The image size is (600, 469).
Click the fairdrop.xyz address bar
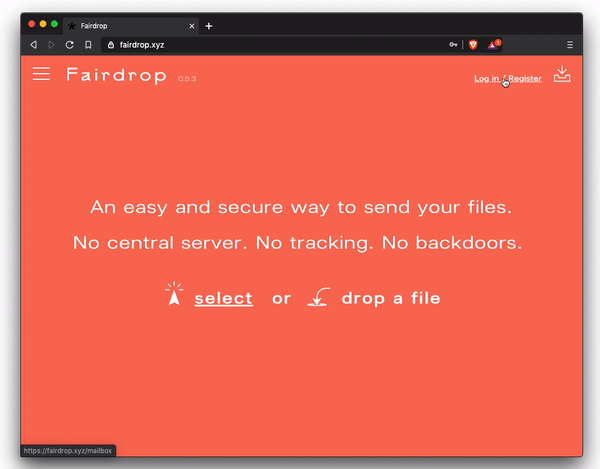tap(283, 45)
